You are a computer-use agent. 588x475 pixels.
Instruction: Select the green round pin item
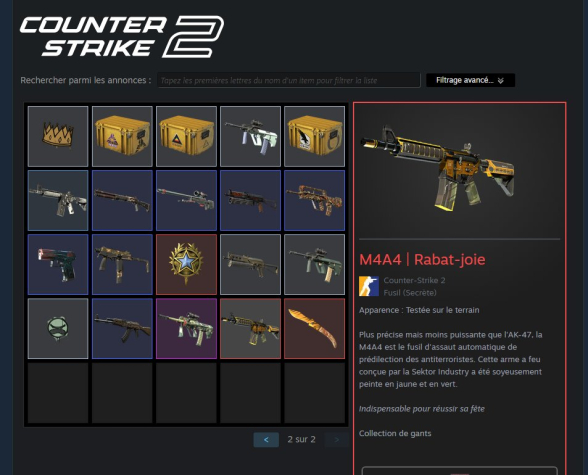point(58,328)
